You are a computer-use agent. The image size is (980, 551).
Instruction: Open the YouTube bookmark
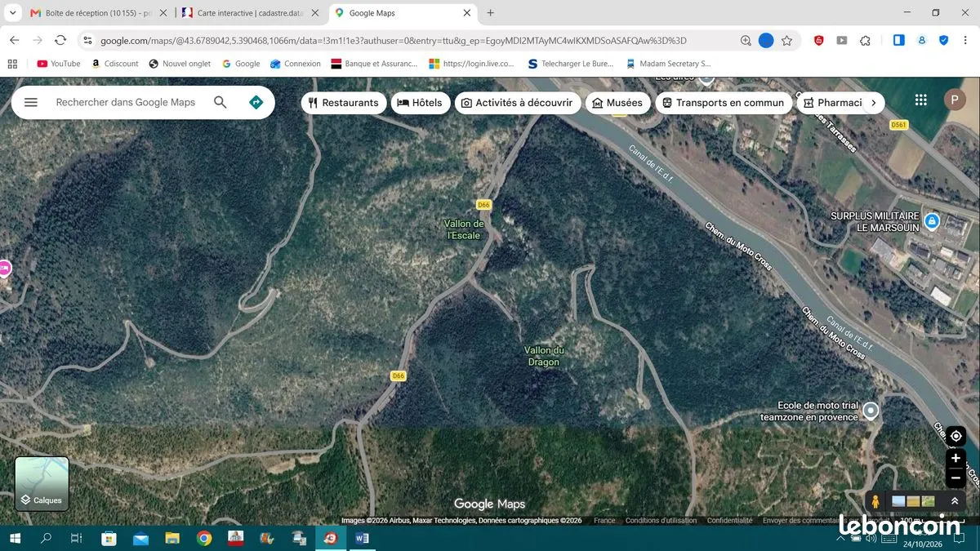pos(59,64)
